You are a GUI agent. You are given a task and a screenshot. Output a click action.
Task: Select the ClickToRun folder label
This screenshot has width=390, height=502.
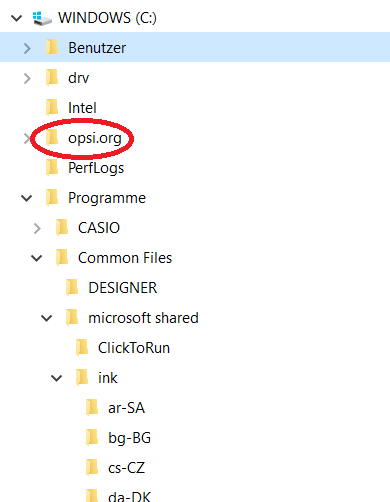[x=134, y=348]
